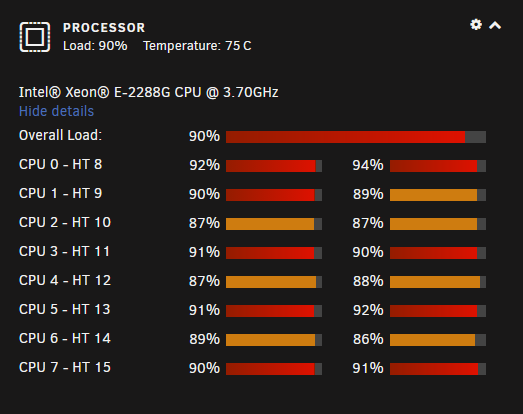Click CPU 2 orange load bar
The image size is (523, 414).
tap(274, 224)
